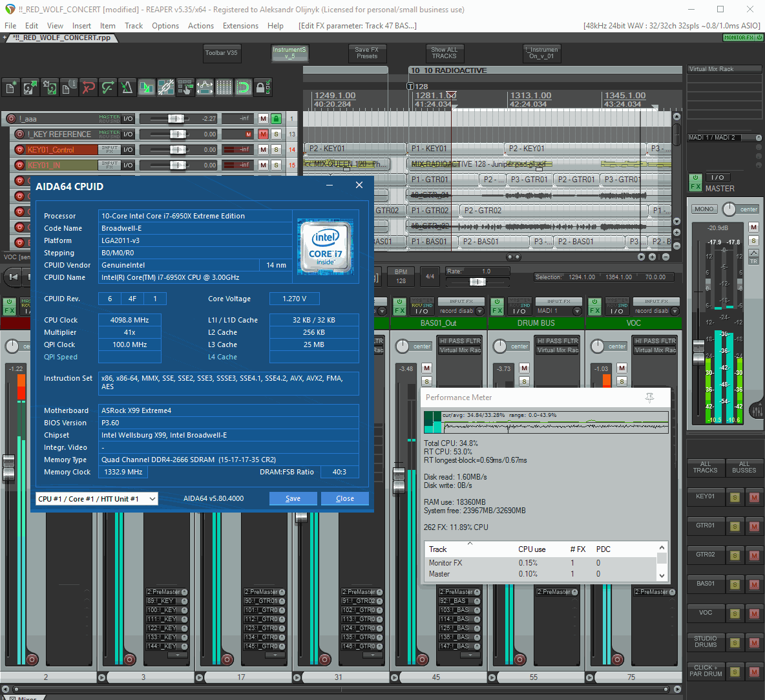Open record input dropdown on VOC strip

point(675,311)
